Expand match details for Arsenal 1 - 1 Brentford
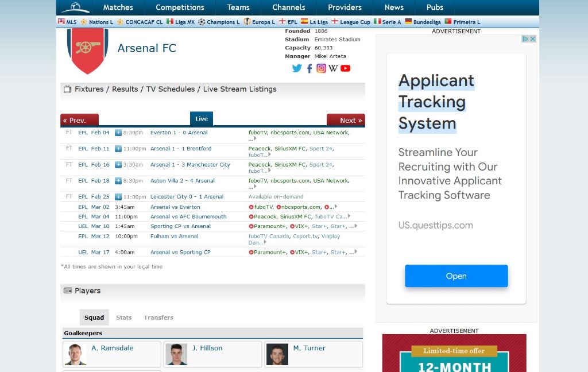This screenshot has height=372, width=588. pos(118,149)
